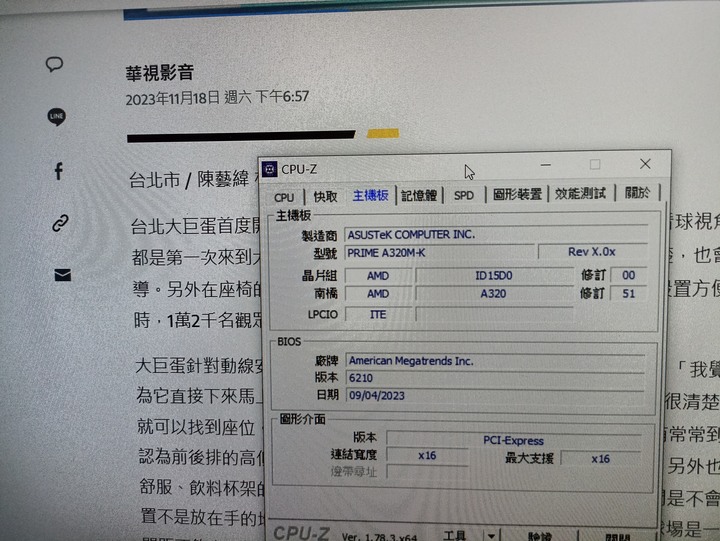Click chipset revision value 00

click(629, 275)
